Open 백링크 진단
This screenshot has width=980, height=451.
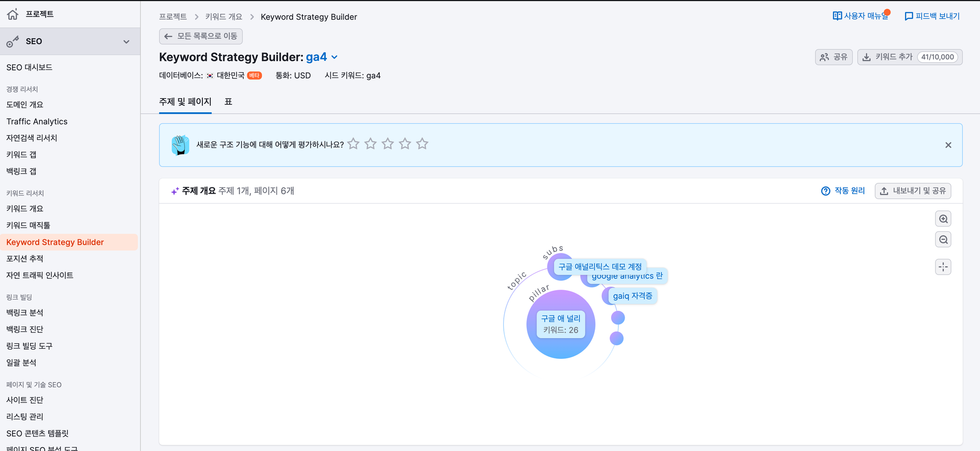(25, 329)
